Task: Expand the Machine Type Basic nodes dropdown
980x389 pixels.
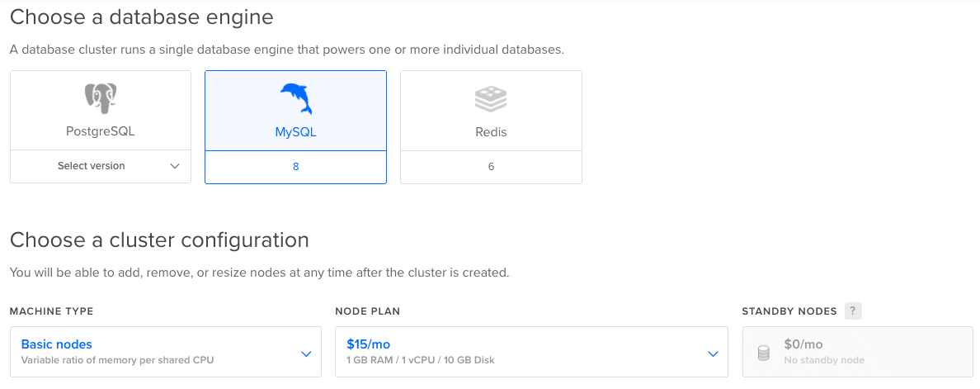Action: [166, 352]
